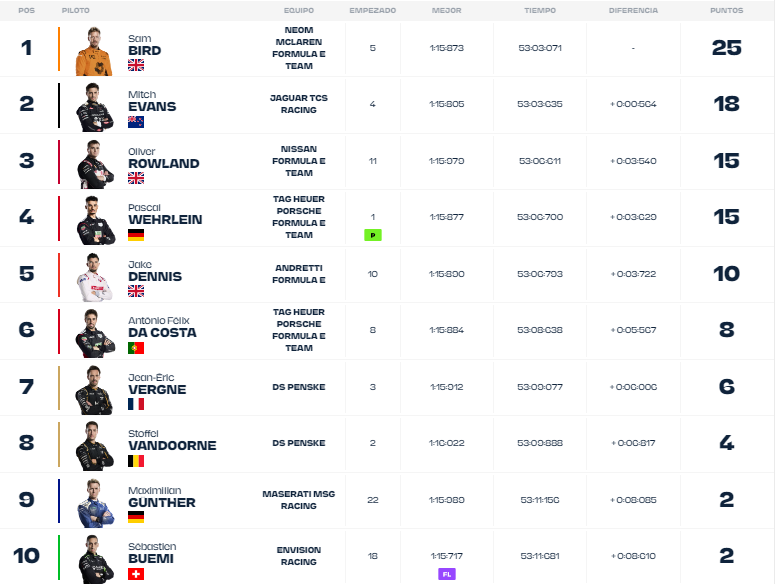Open the Maserati MSG Racing team link
Screen dimensions: 775x584
tap(299, 500)
